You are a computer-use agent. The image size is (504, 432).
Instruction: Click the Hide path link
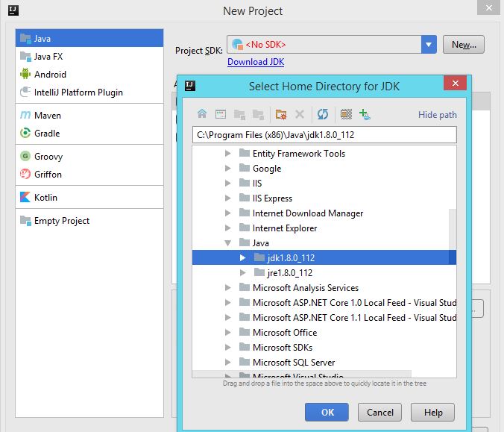pyautogui.click(x=437, y=115)
